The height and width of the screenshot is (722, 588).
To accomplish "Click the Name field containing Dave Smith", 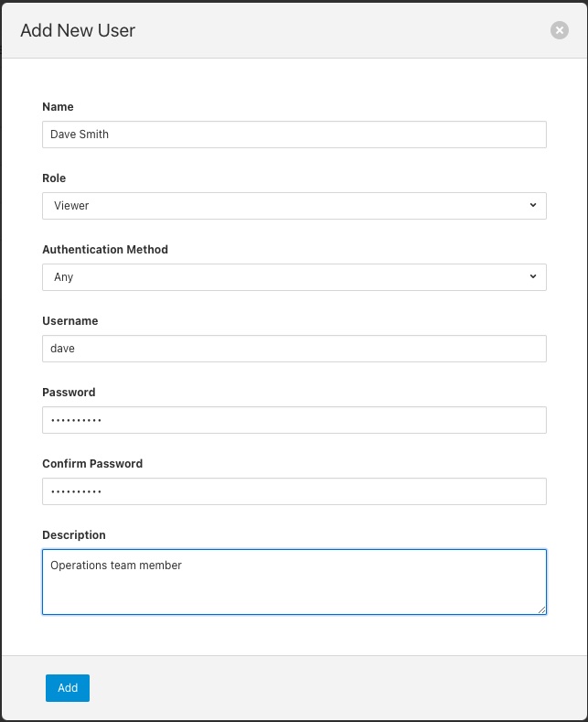I will [x=294, y=135].
